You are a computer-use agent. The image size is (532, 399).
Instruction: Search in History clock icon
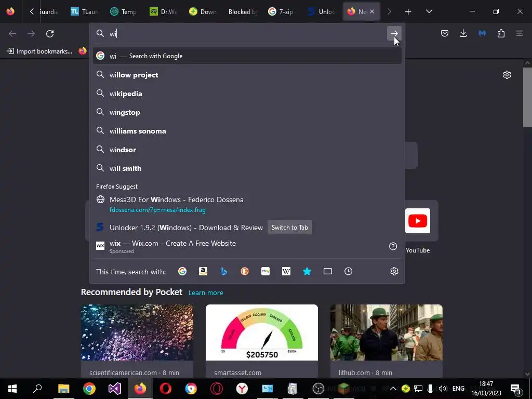(349, 271)
